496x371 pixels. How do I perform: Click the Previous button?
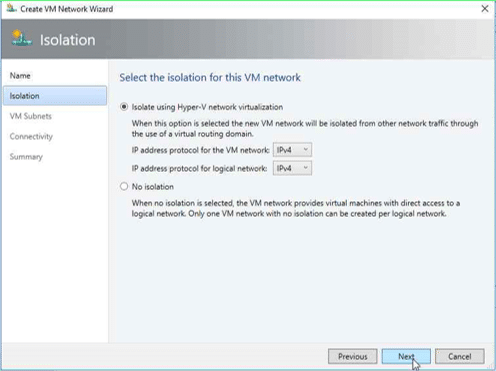pos(353,356)
